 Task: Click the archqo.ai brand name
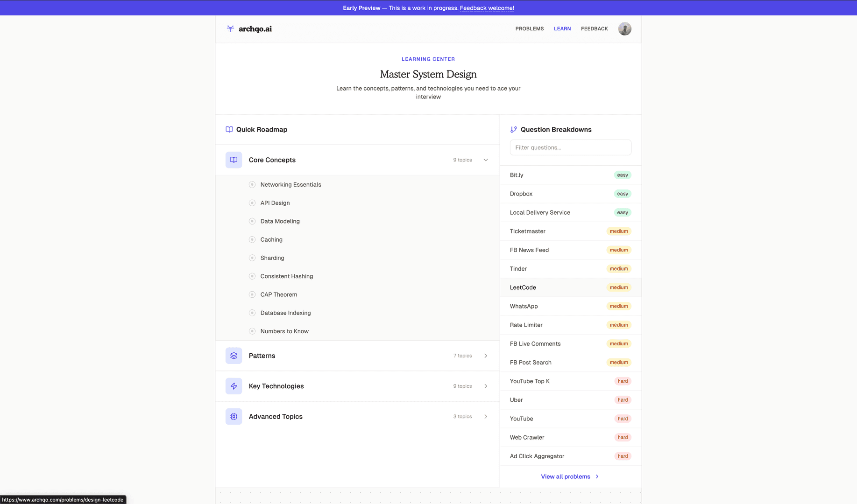(x=255, y=29)
